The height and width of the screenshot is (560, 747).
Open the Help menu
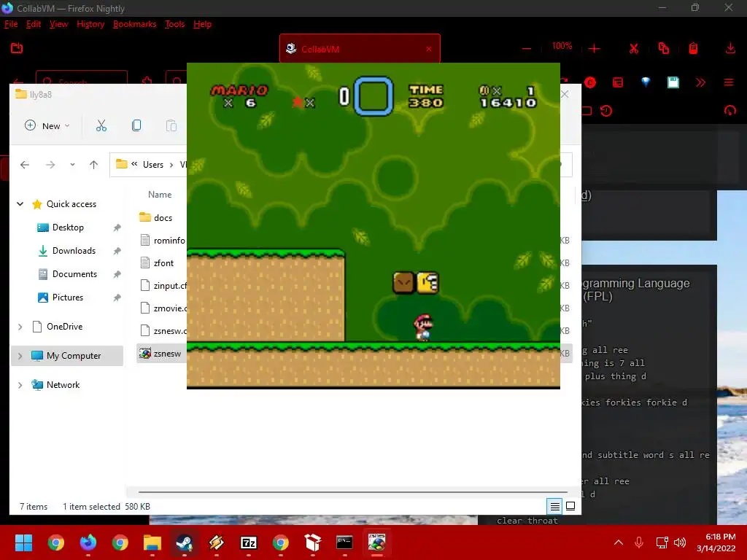[x=203, y=24]
